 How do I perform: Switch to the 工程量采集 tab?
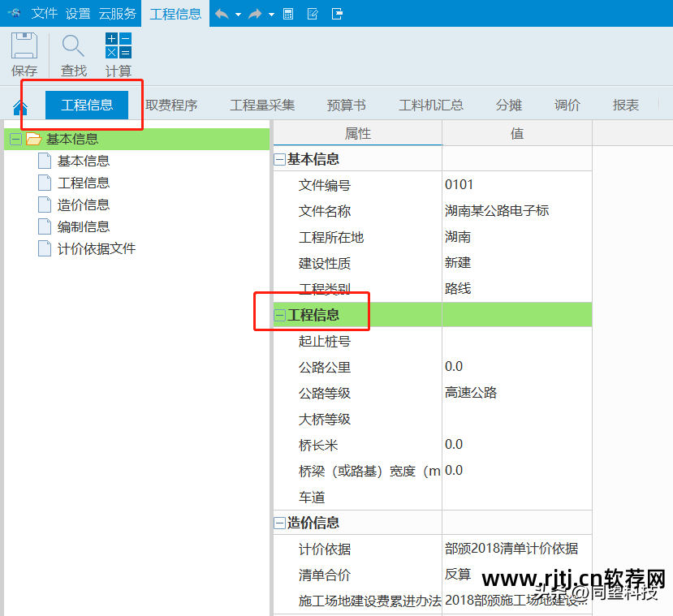click(262, 105)
